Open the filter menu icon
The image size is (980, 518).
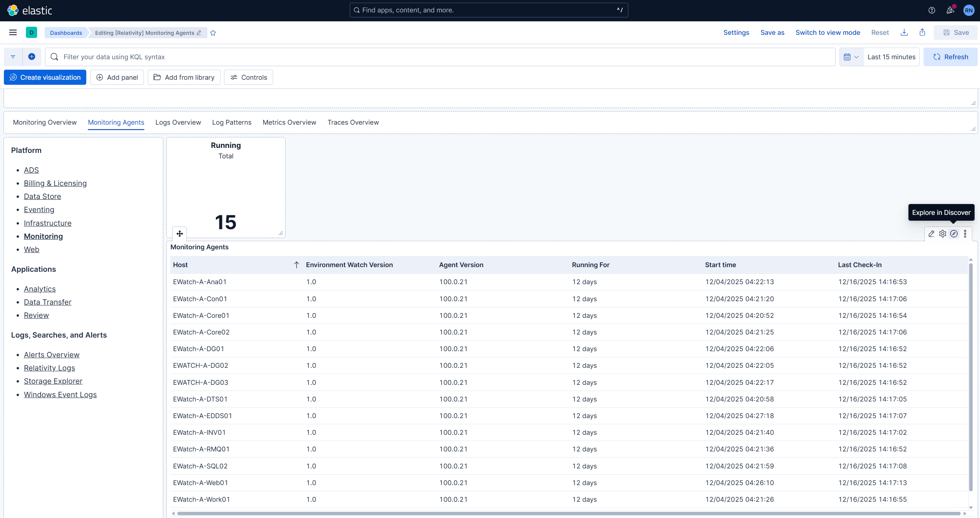[13, 57]
